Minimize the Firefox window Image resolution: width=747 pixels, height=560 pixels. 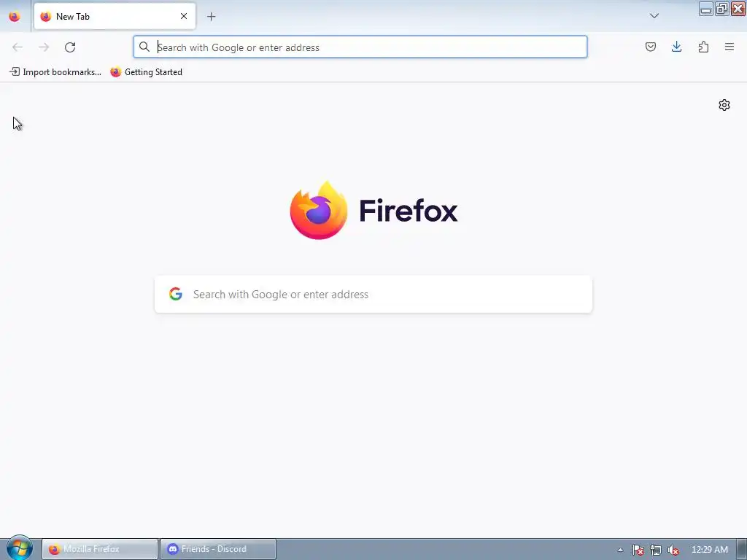[706, 9]
